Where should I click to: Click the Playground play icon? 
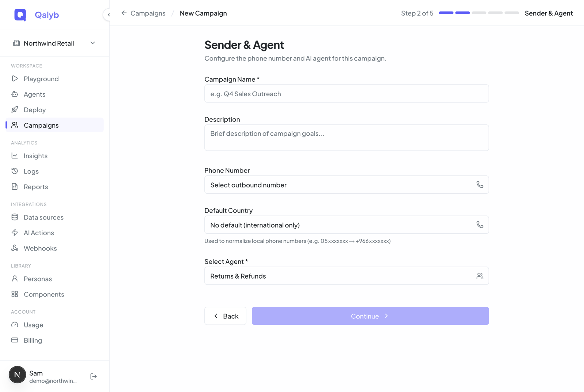[15, 79]
